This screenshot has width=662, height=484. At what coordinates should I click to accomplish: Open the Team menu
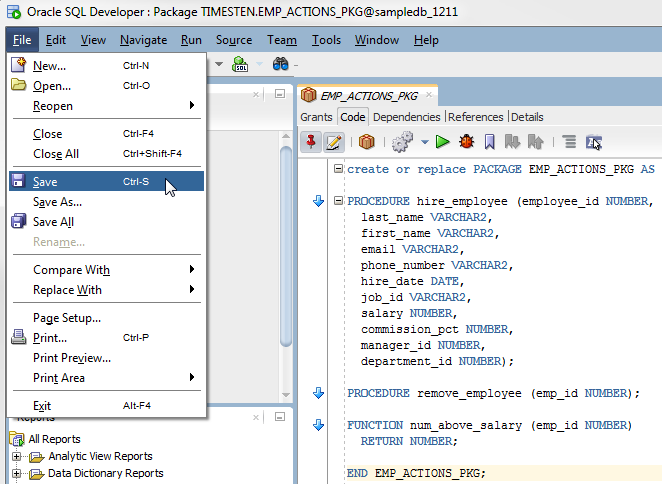[282, 40]
